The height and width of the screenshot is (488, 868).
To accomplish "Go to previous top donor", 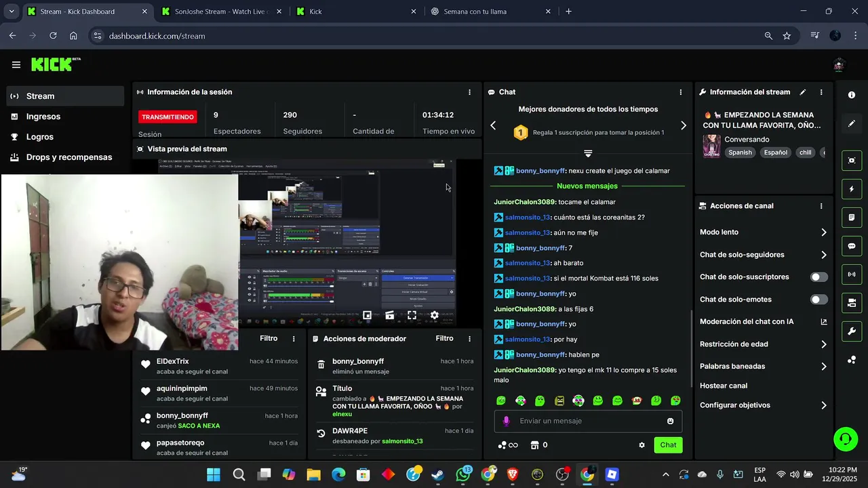I will [493, 125].
